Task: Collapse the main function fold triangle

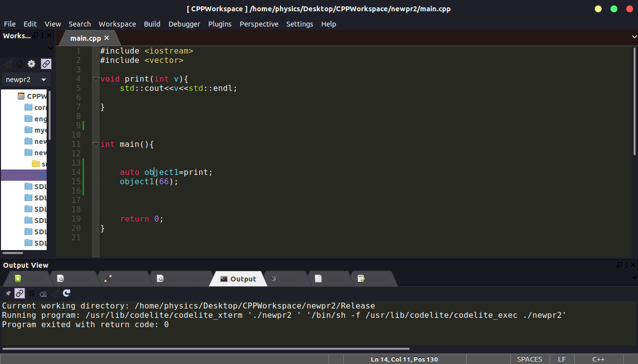Action: 96,144
